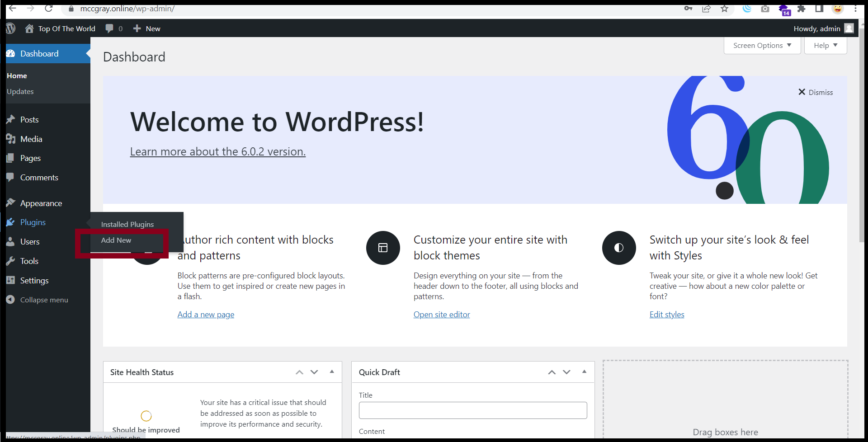Click the Comments speech bubble sidebar icon

pos(10,177)
